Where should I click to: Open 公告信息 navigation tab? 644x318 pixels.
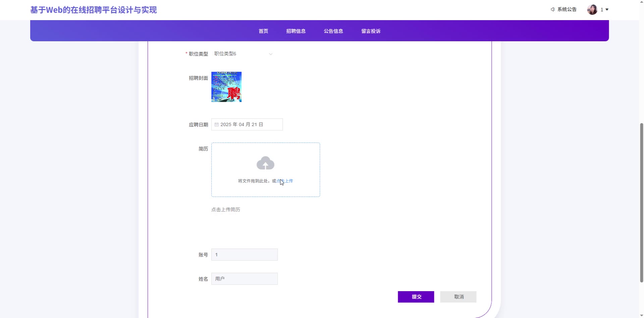[333, 31]
